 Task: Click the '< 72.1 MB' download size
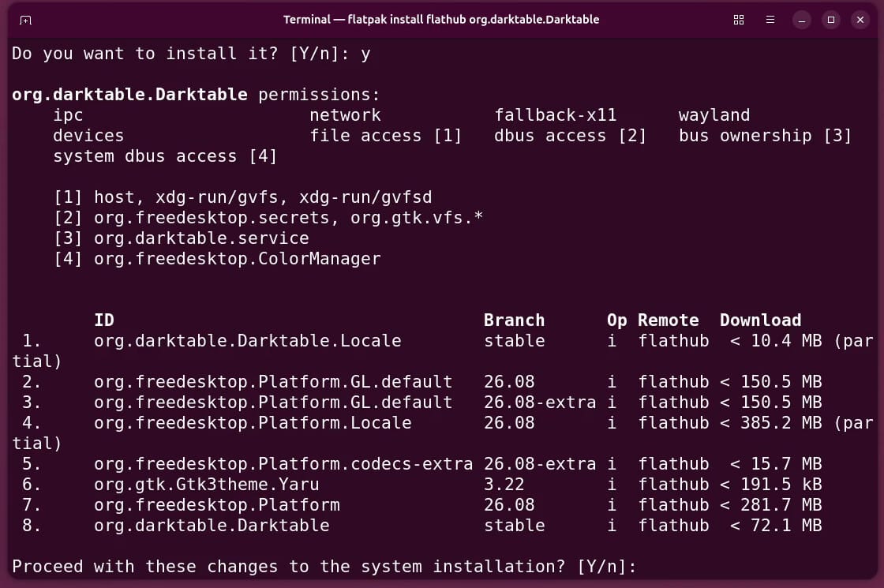pos(776,526)
